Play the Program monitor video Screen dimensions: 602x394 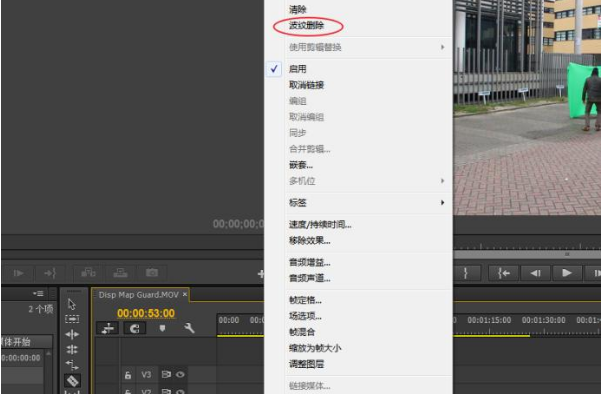(567, 273)
